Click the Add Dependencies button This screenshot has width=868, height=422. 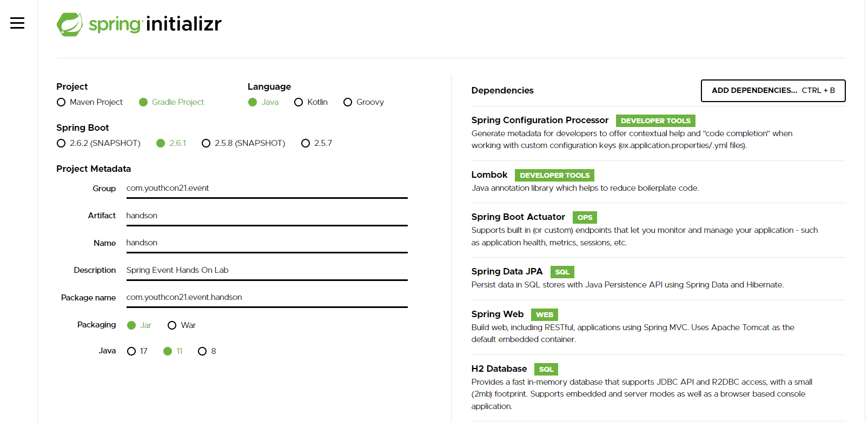[x=773, y=91]
